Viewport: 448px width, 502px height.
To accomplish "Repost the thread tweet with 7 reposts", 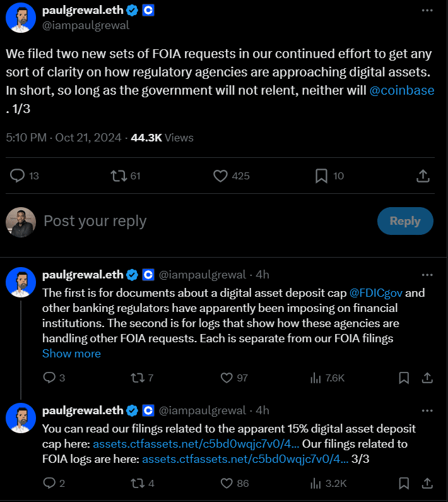I will (135, 378).
